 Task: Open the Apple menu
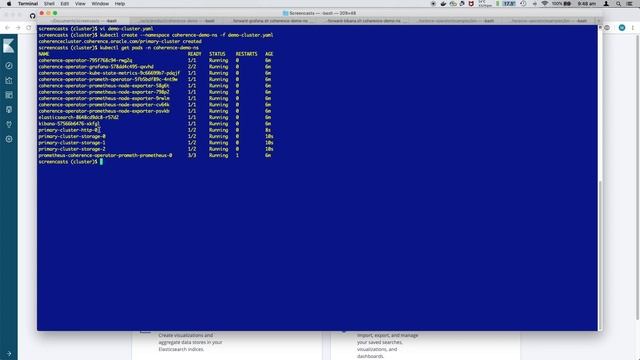click(x=9, y=4)
